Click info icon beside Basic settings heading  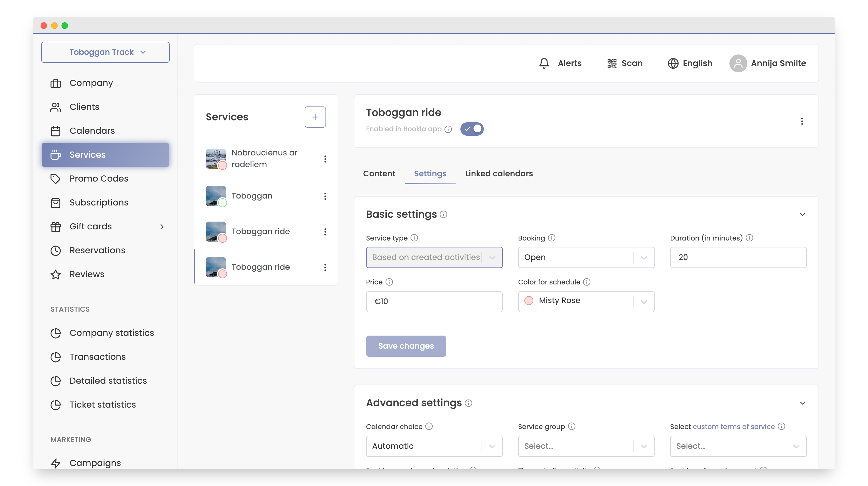click(x=443, y=214)
